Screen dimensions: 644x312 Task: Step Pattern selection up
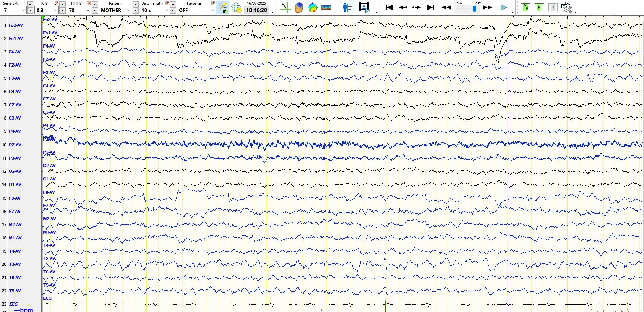(135, 4)
